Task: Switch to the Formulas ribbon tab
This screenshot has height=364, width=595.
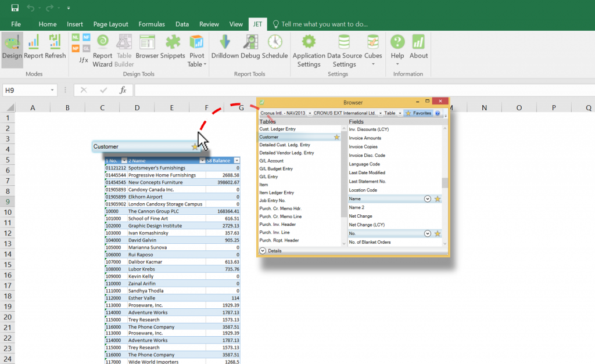Action: pos(152,24)
